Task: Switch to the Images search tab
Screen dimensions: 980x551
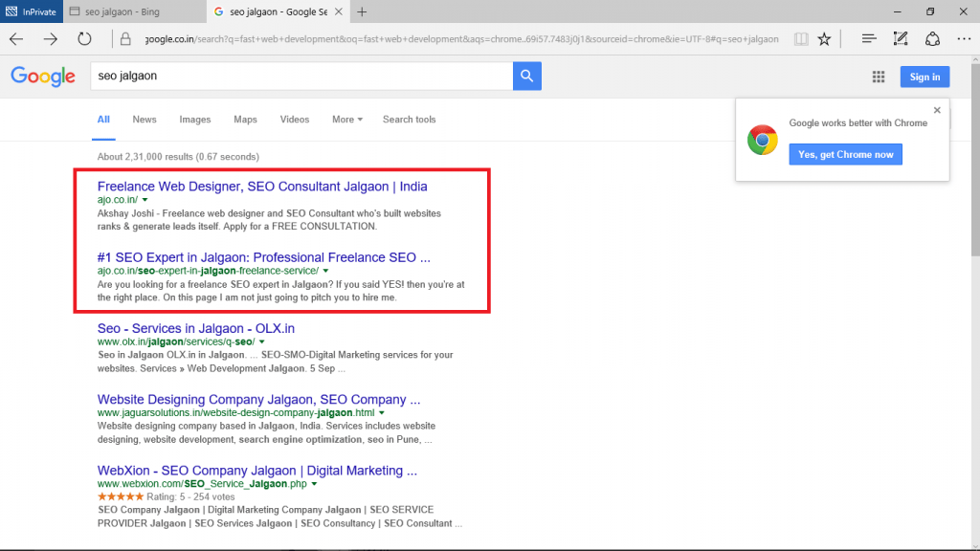Action: pyautogui.click(x=194, y=120)
